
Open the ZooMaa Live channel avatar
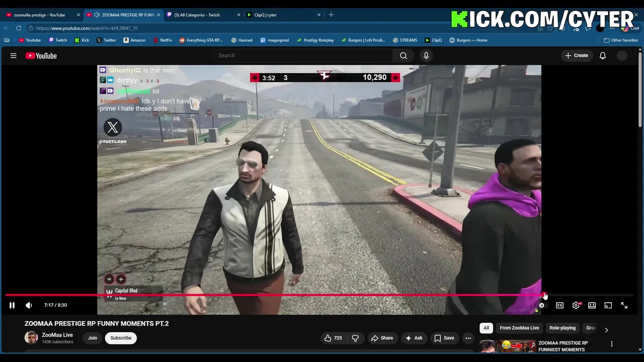31,338
